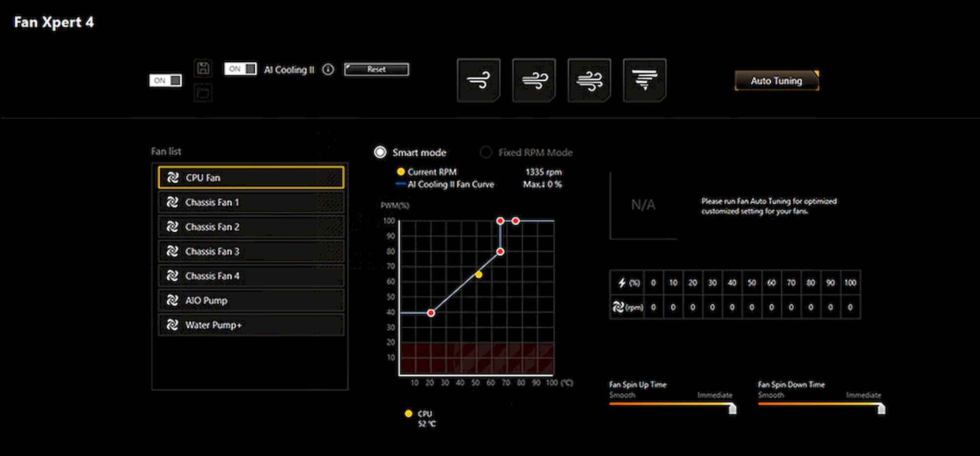Screen dimensions: 980x456
Task: Click the power percent lightning icon in table
Action: point(622,283)
